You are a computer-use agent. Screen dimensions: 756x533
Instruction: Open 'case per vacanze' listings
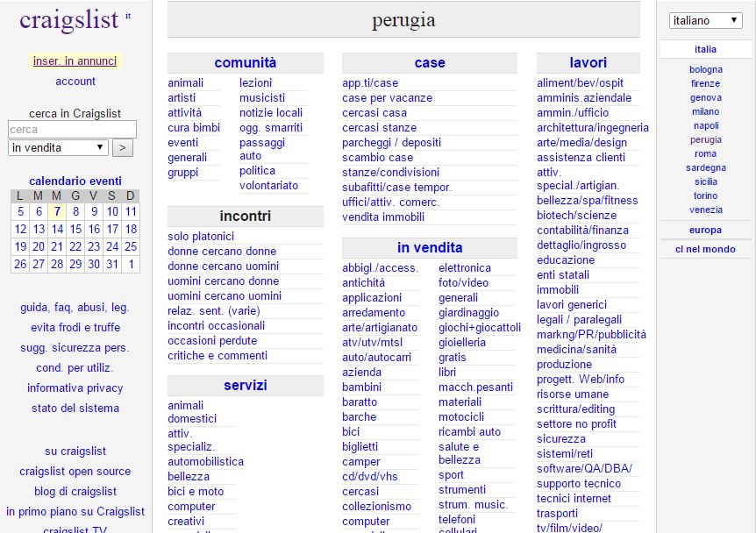pyautogui.click(x=387, y=98)
